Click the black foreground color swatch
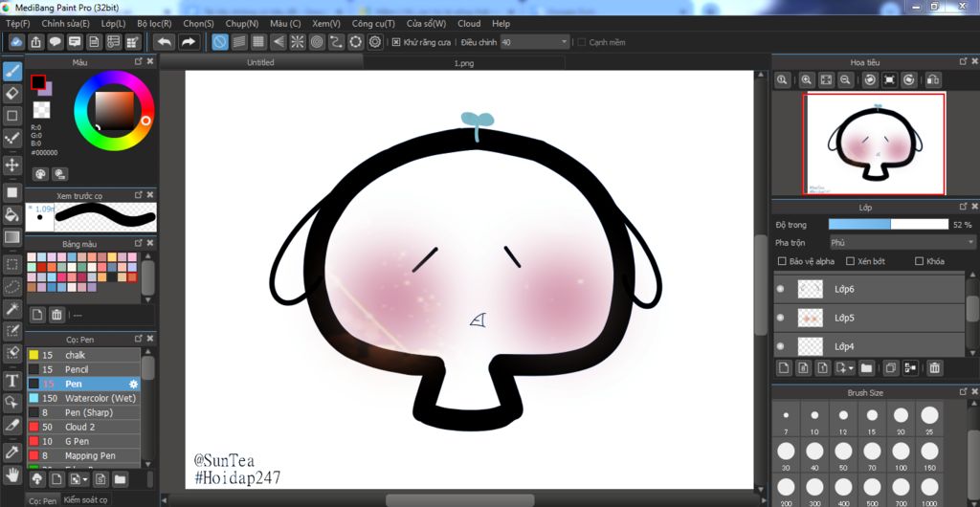The image size is (980, 507). (38, 82)
